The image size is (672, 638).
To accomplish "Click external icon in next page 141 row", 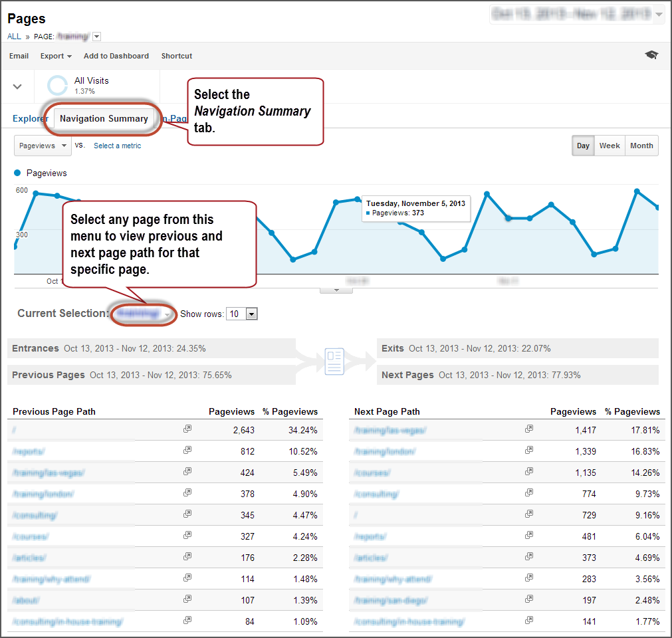I will coord(529,621).
